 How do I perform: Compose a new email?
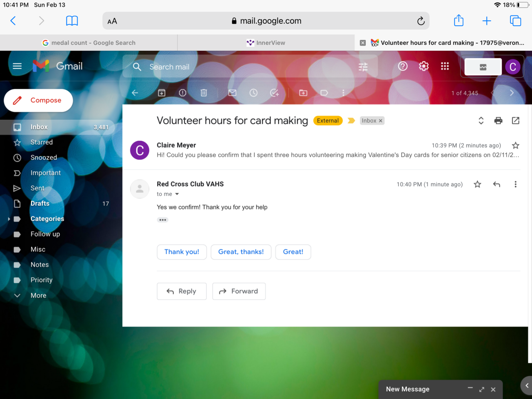point(38,101)
